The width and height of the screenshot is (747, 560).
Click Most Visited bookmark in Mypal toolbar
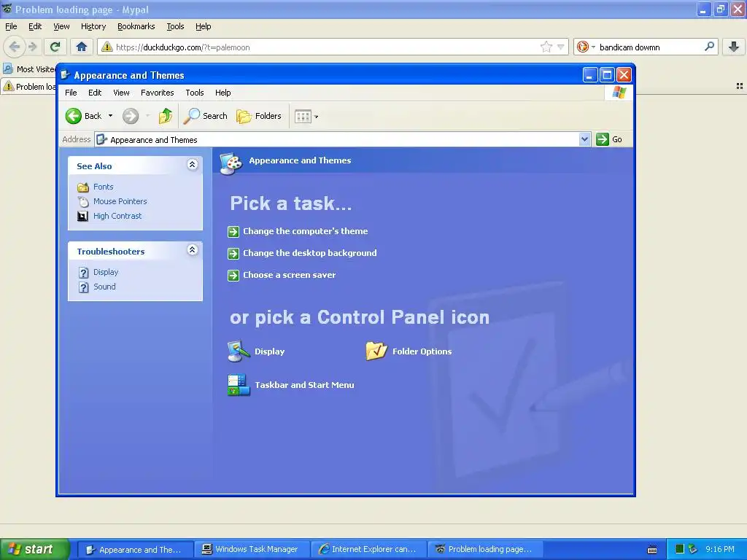29,69
